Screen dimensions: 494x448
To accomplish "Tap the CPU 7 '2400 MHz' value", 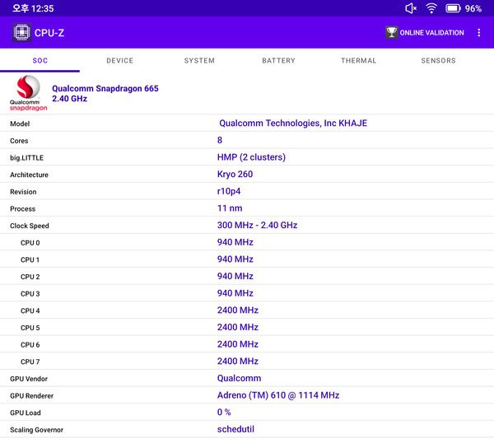I will point(238,362).
